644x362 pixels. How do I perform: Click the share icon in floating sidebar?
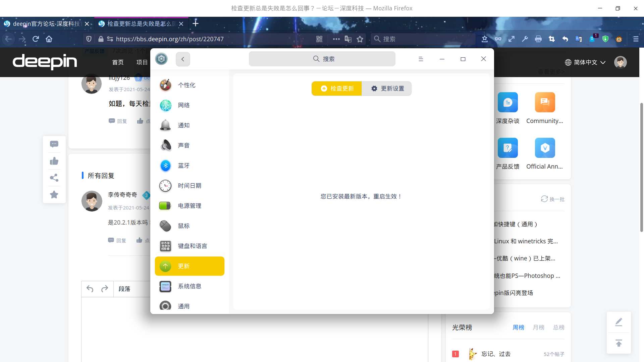click(54, 178)
